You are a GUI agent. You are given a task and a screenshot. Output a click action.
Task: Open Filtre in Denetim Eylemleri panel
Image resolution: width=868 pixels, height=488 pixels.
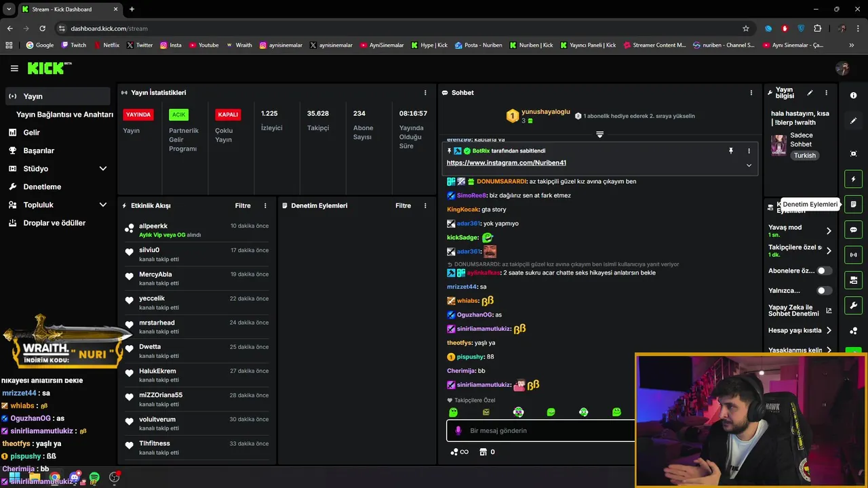pyautogui.click(x=403, y=205)
